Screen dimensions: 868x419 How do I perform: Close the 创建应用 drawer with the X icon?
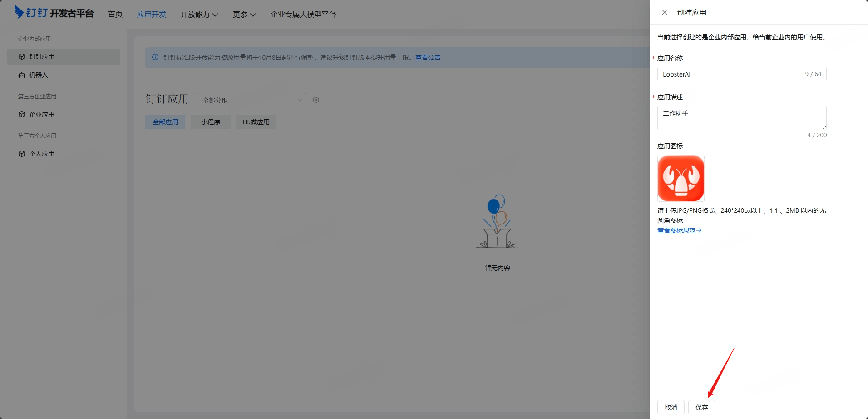[x=664, y=12]
